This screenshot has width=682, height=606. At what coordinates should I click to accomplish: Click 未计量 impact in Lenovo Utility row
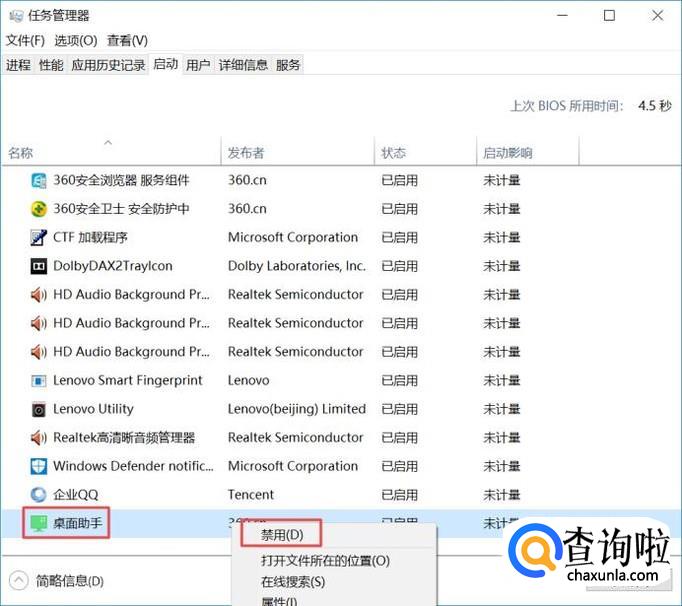tap(501, 409)
